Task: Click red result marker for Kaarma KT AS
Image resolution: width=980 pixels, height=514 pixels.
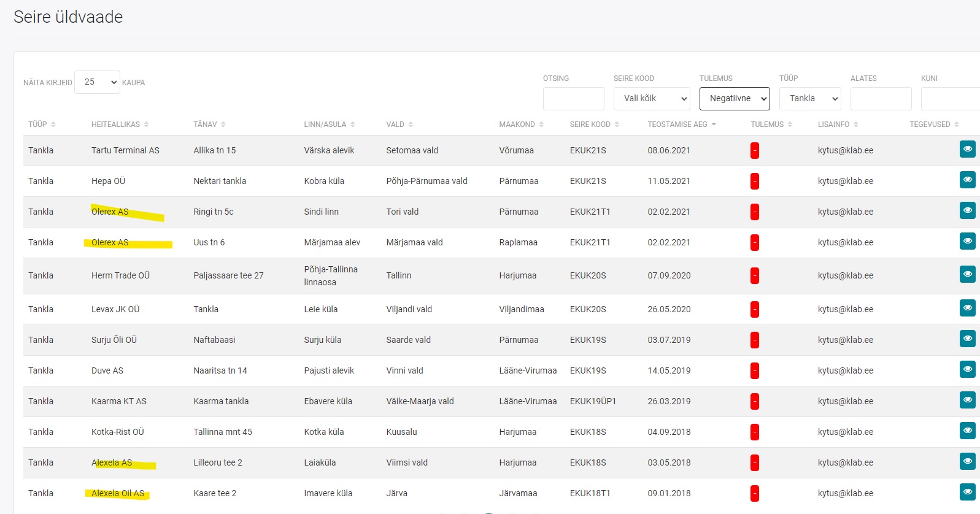Action: pos(754,401)
